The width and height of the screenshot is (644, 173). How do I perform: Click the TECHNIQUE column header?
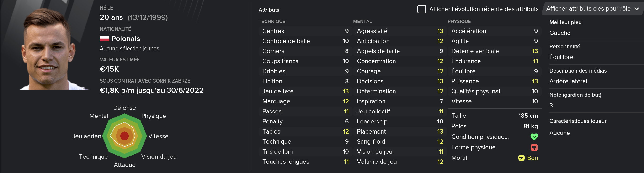coord(272,22)
